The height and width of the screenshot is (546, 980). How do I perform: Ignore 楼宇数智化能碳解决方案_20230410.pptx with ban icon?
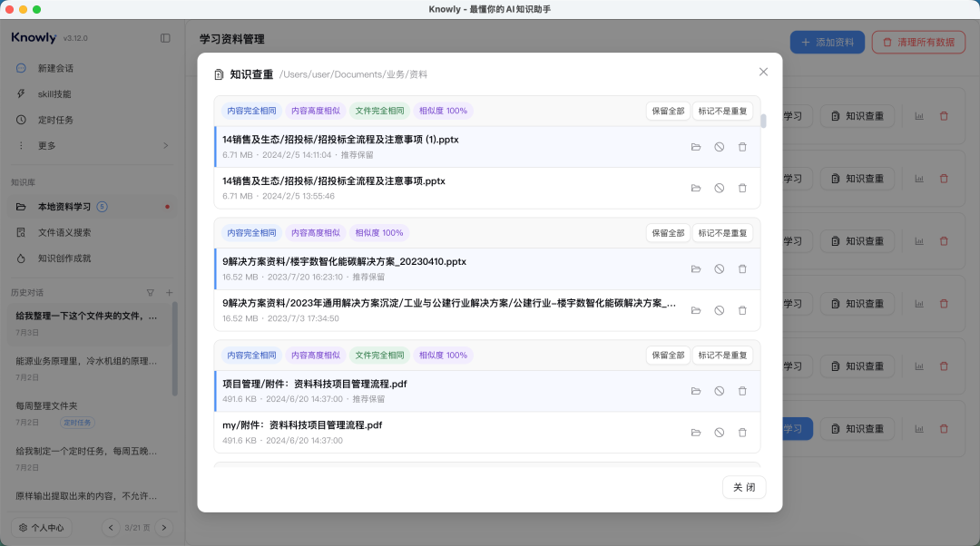pos(720,269)
